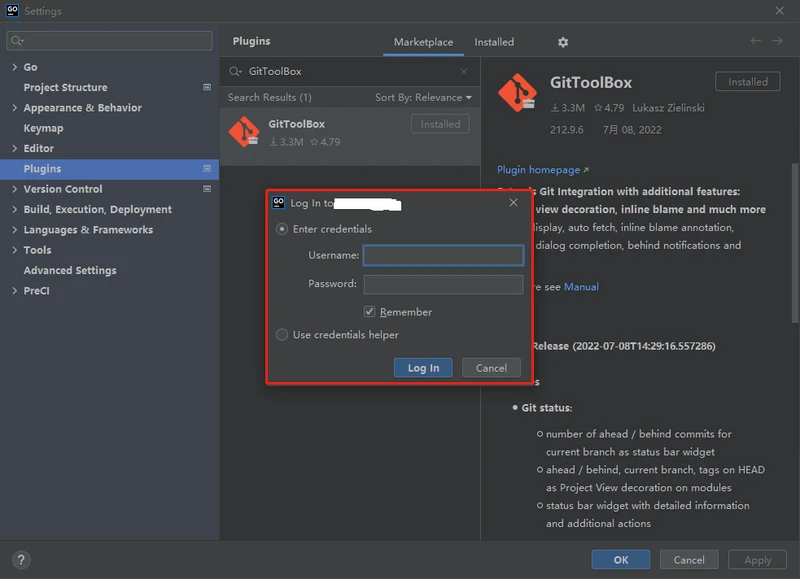Screen dimensions: 800x579
Task: Expand the Editor settings node
Action: pos(14,148)
